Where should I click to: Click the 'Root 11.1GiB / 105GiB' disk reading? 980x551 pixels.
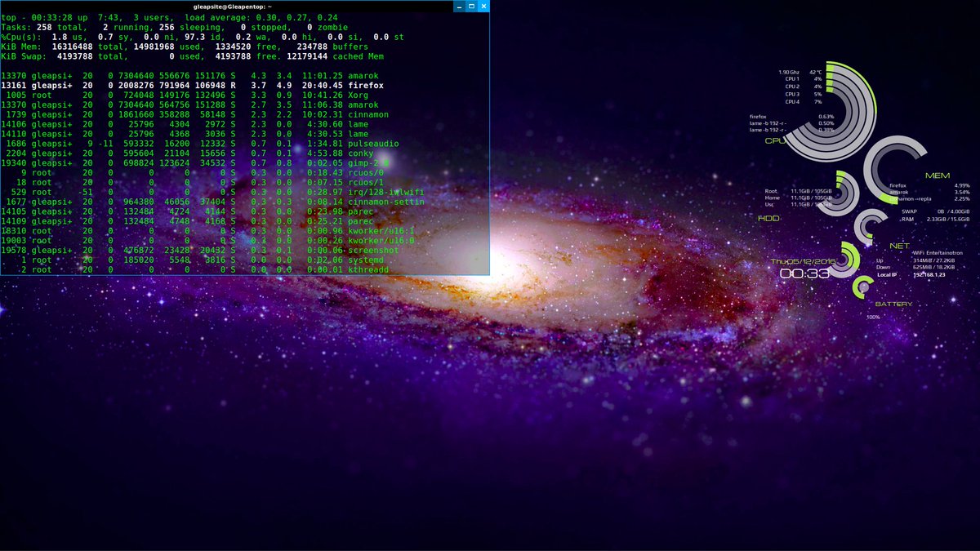[x=798, y=192]
